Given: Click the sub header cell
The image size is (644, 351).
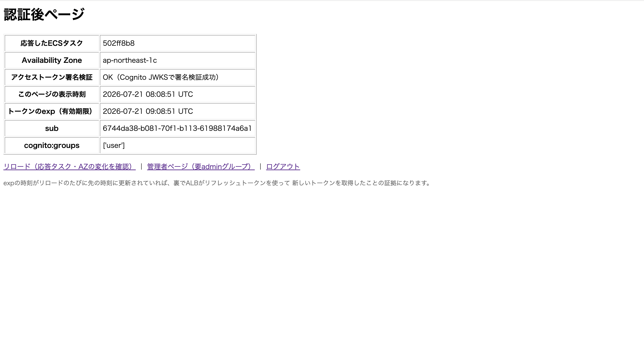Looking at the screenshot, I should tap(52, 128).
